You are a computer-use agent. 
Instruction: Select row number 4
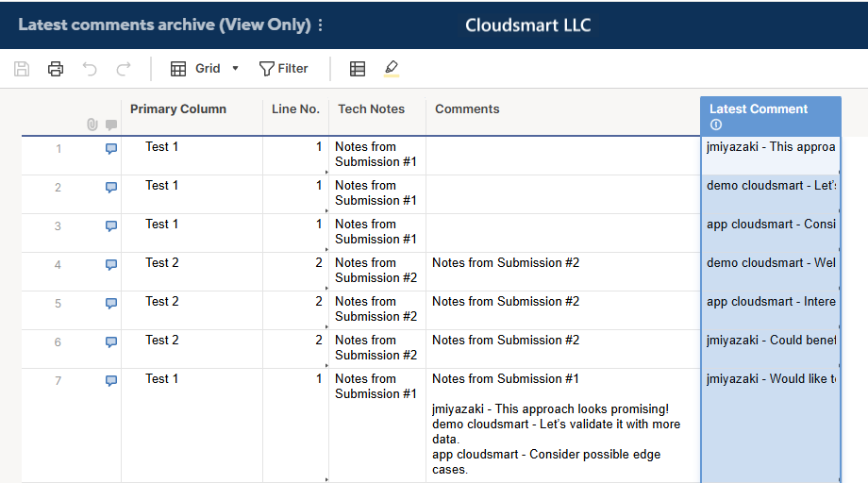58,265
